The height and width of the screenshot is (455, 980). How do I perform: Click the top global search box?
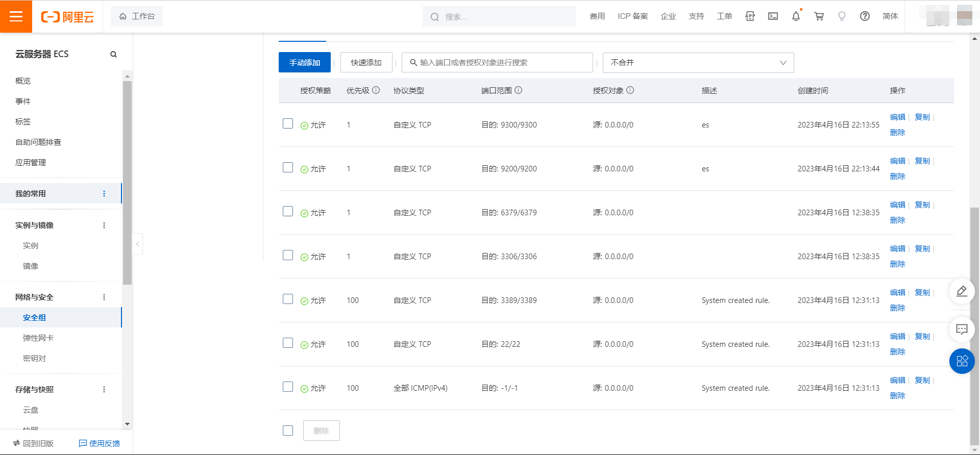click(499, 16)
